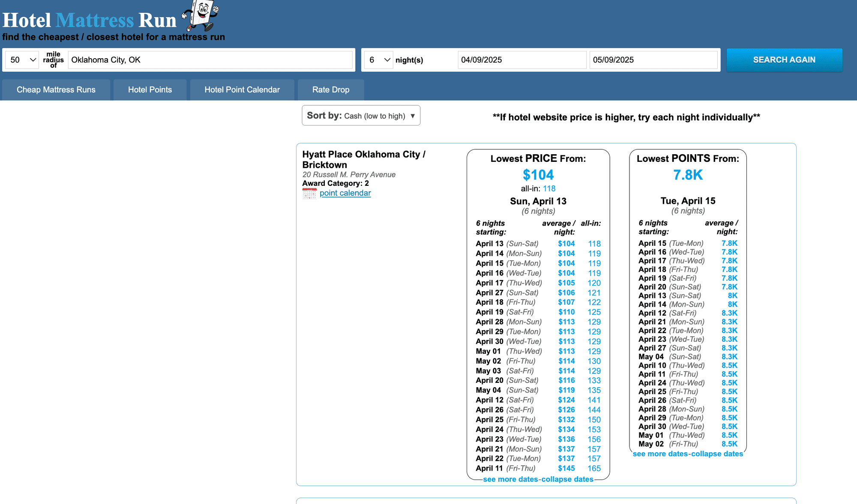Open the nights dropdown showing 6
The image size is (857, 504).
379,60
